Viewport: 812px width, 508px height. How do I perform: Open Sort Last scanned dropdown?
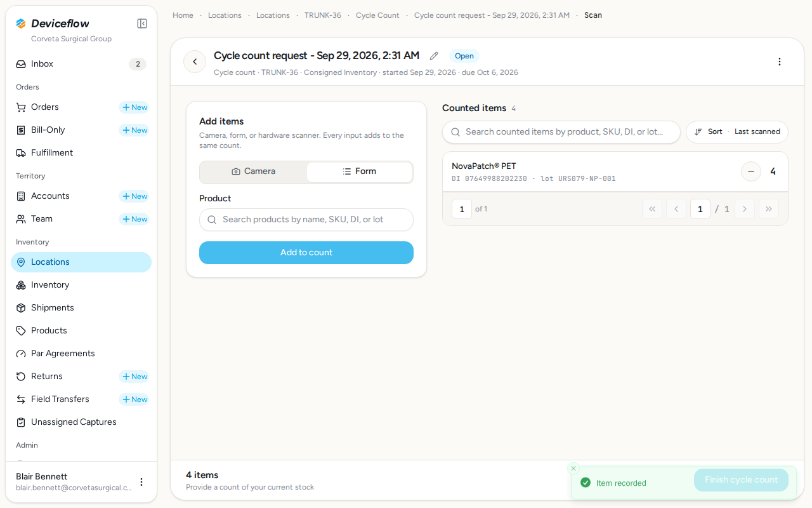737,132
